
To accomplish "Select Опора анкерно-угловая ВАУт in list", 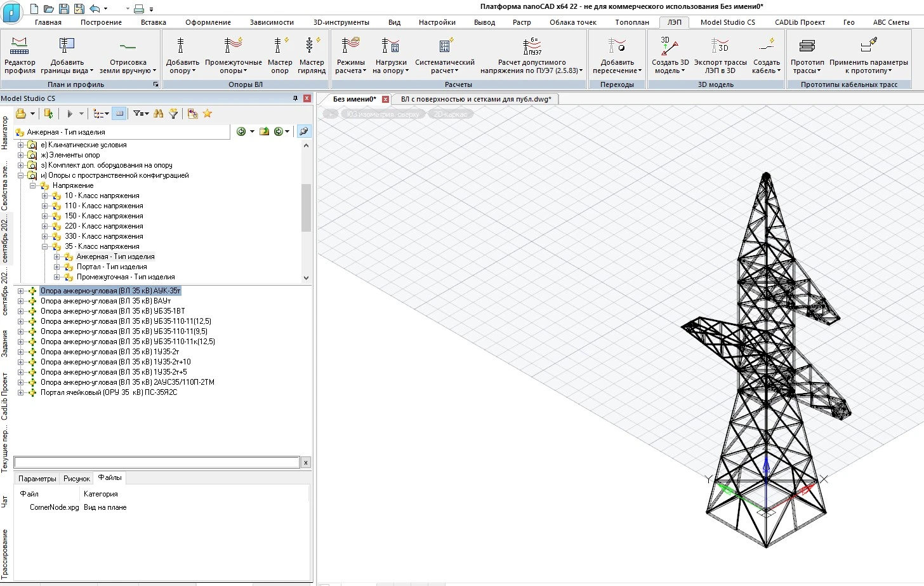I will (105, 301).
